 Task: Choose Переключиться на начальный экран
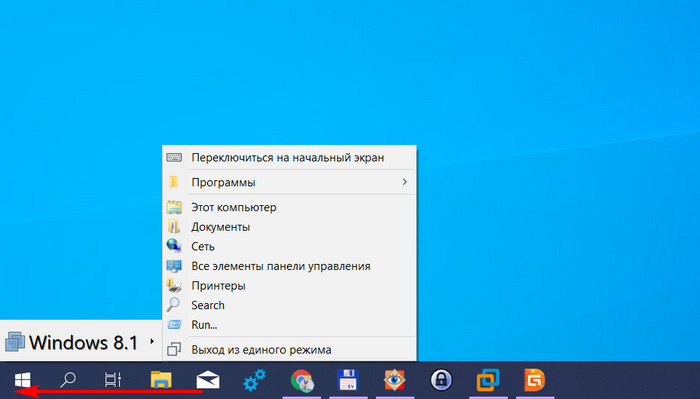tap(290, 158)
